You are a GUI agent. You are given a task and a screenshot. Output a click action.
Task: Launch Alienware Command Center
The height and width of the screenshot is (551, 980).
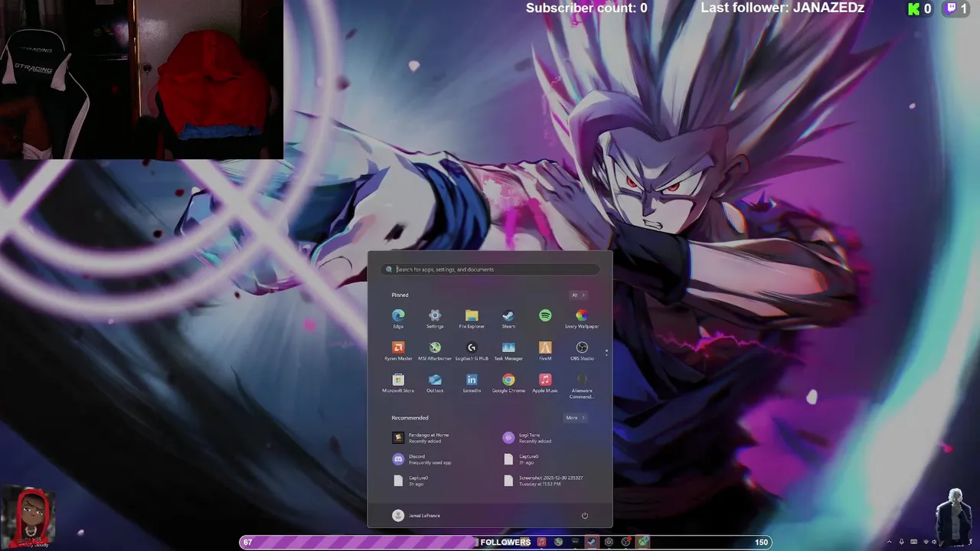[x=582, y=386]
